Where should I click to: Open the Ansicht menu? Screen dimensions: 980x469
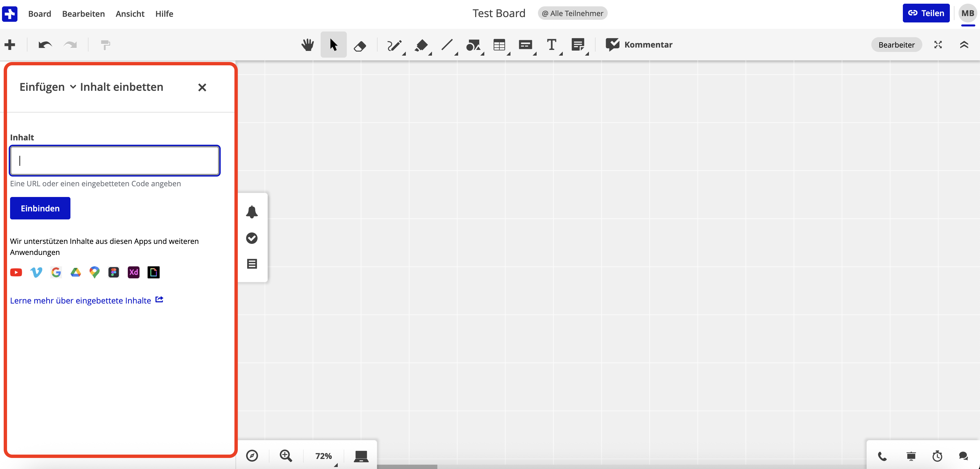point(129,14)
